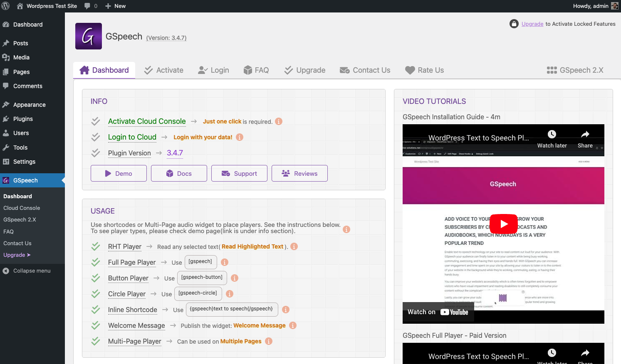Switch to the FAQ tab
Image resolution: width=621 pixels, height=364 pixels.
click(256, 70)
